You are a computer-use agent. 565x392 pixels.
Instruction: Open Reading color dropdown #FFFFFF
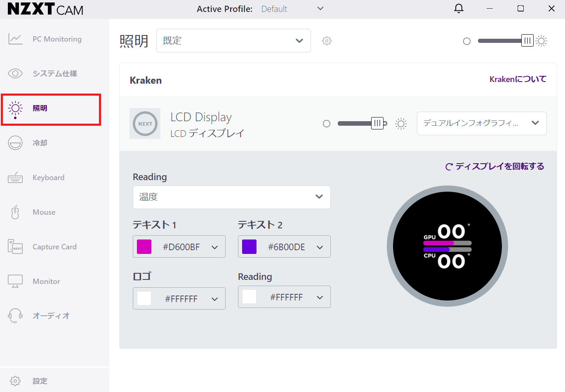pyautogui.click(x=284, y=297)
